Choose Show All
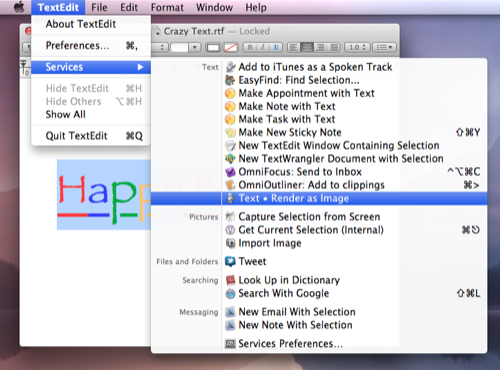Screen dimensions: 500x370 point(91,115)
